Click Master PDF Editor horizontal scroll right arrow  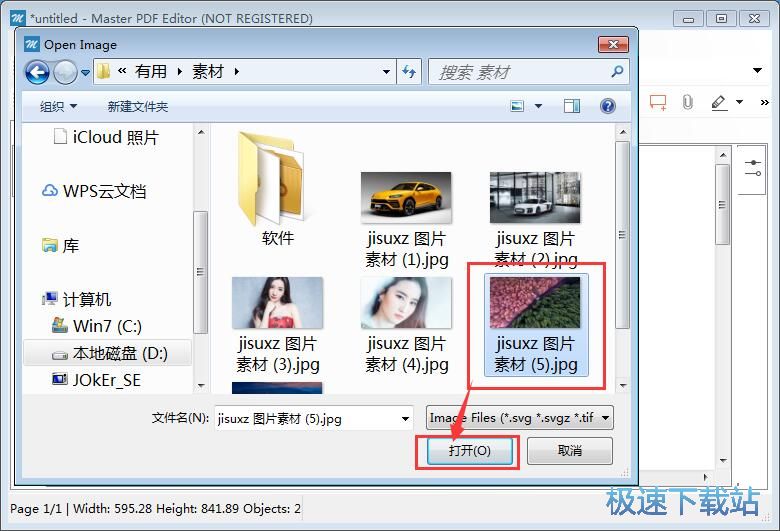(705, 477)
